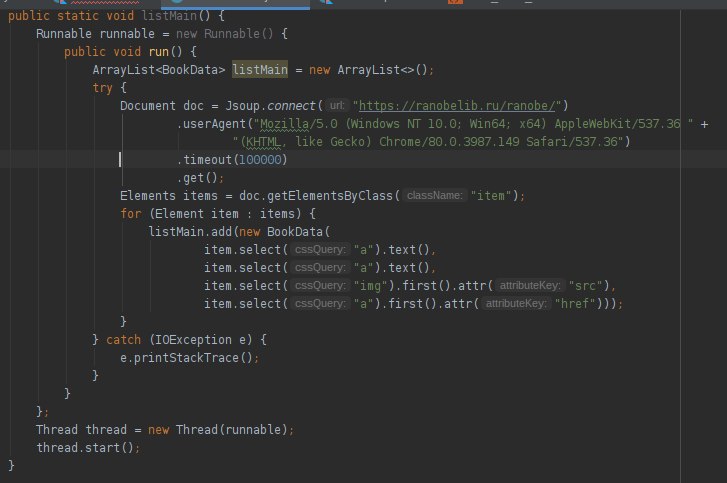Click 'new Runnable()' anonymous class

coord(224,34)
